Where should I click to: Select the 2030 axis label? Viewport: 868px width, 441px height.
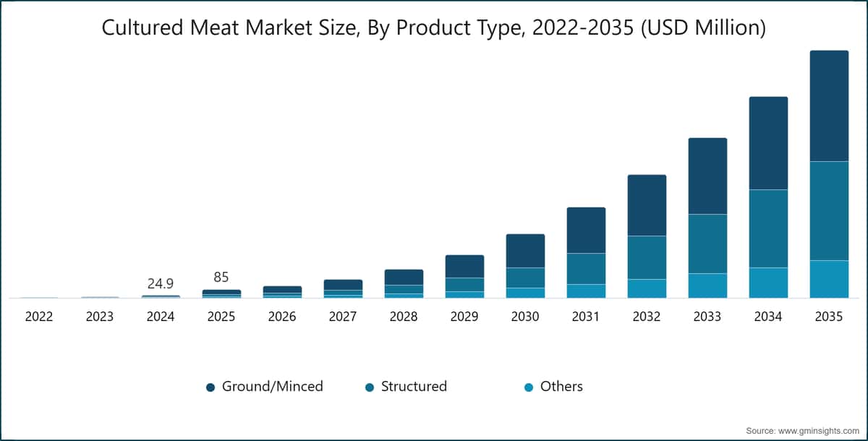click(x=525, y=317)
